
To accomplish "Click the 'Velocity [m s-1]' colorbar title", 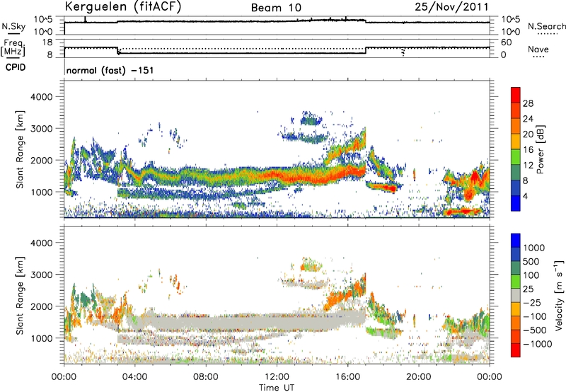I will tap(559, 295).
